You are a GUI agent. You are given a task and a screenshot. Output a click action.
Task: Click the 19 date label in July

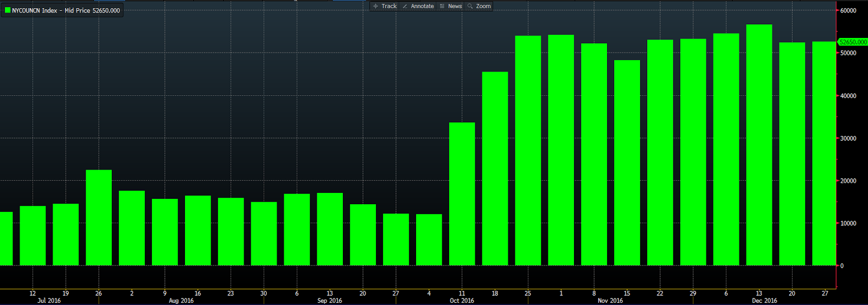click(x=66, y=293)
